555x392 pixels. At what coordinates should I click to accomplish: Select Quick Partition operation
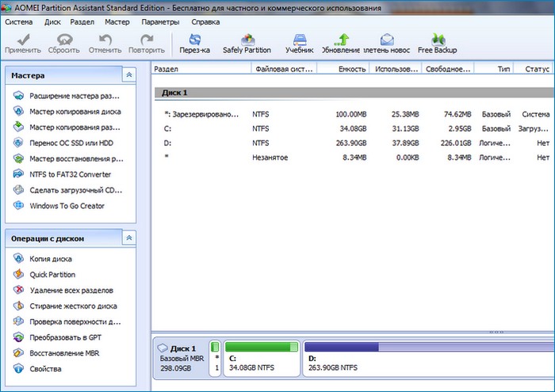[x=52, y=275]
